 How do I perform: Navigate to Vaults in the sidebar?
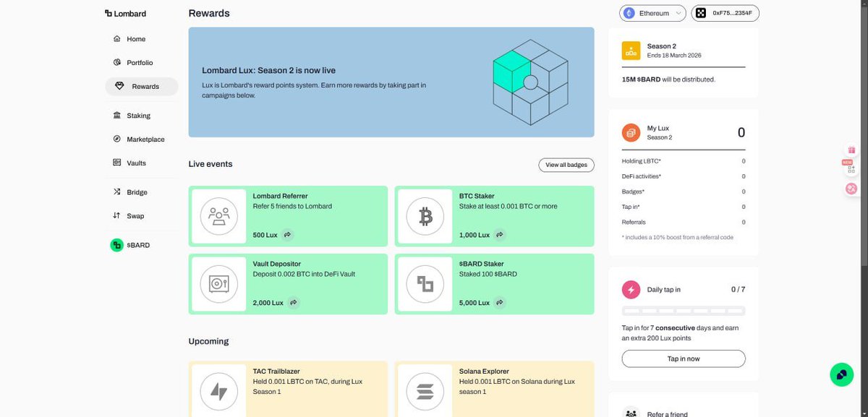(x=136, y=163)
